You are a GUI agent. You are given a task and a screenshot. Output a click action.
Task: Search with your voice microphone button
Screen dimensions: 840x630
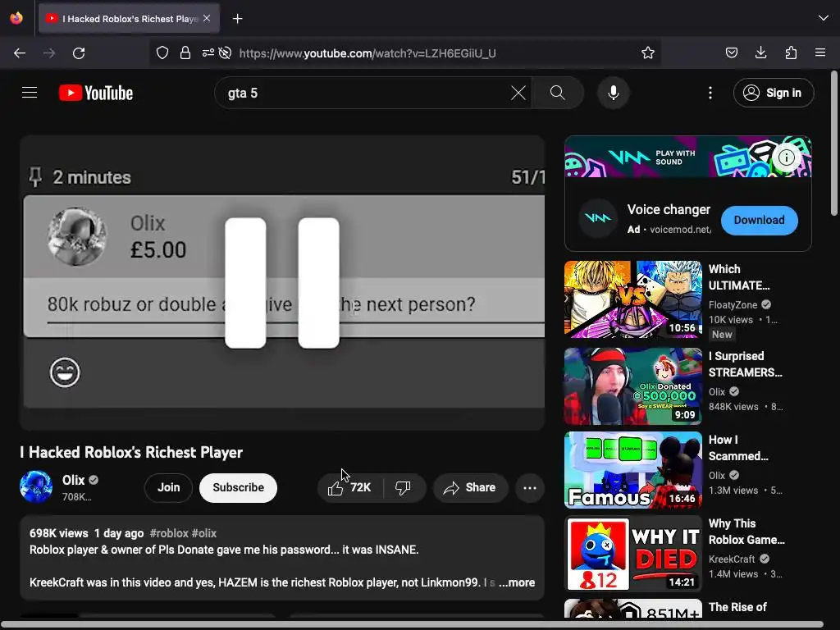[614, 93]
